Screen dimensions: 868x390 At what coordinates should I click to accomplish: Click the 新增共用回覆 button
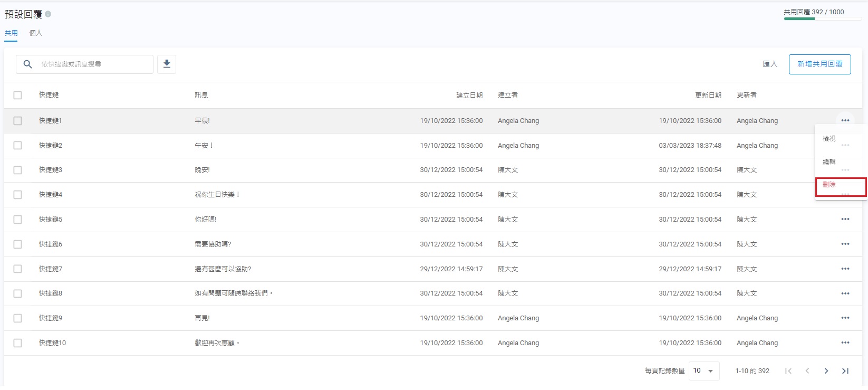click(x=819, y=64)
